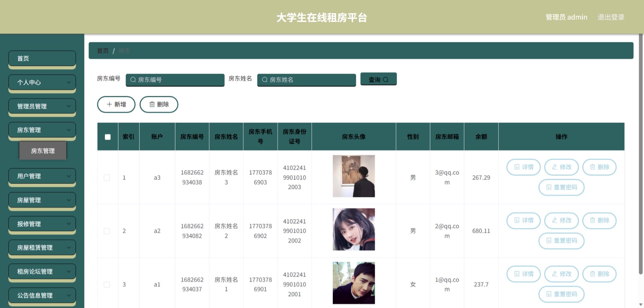Screen dimensions: 644x308
Task: Toggle the select-all checkbox in table header
Action: click(108, 137)
